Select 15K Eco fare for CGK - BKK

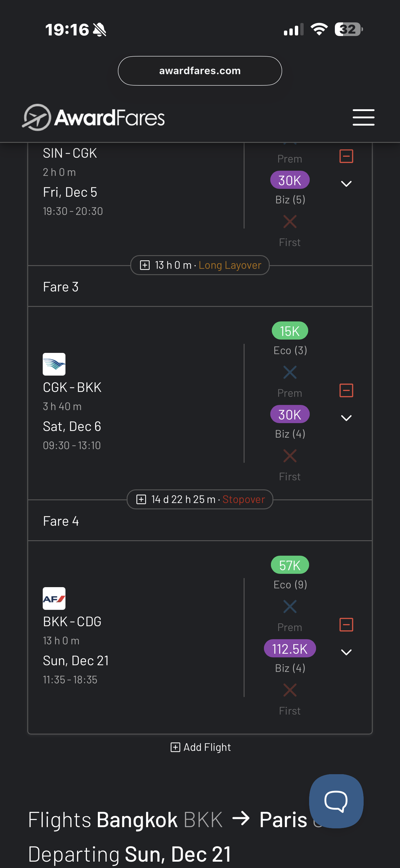tap(290, 331)
